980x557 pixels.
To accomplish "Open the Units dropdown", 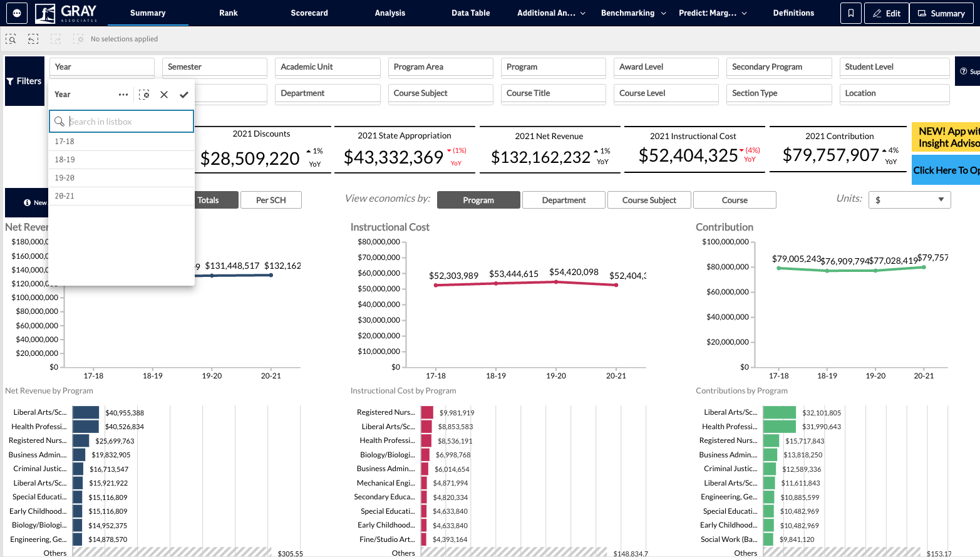I will 909,200.
